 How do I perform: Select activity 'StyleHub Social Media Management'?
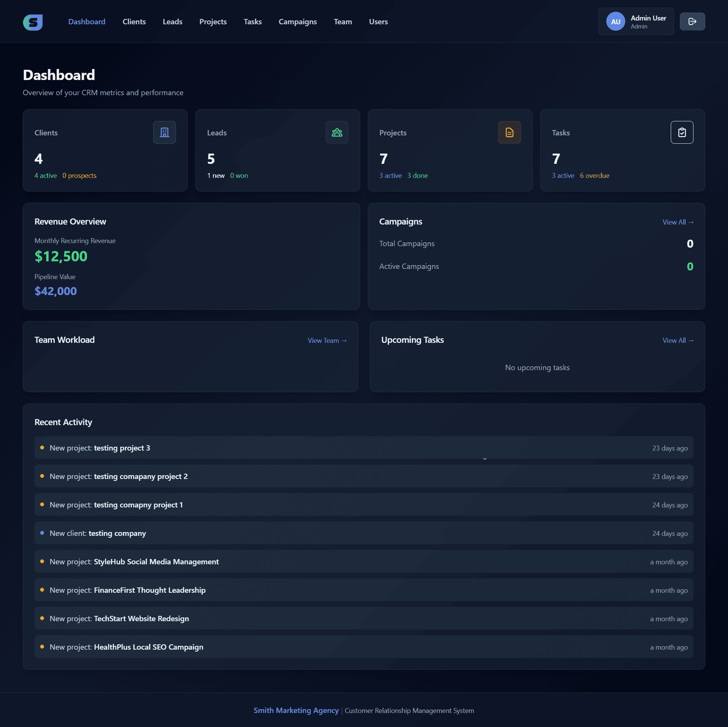click(x=364, y=561)
